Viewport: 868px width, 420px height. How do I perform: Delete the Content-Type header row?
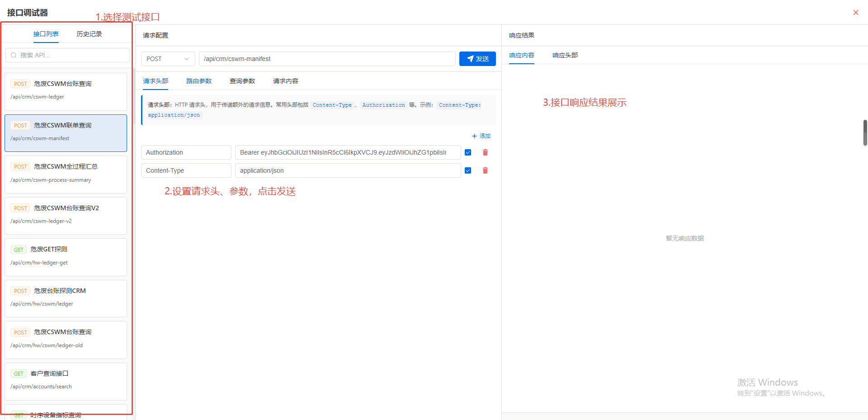coord(485,170)
